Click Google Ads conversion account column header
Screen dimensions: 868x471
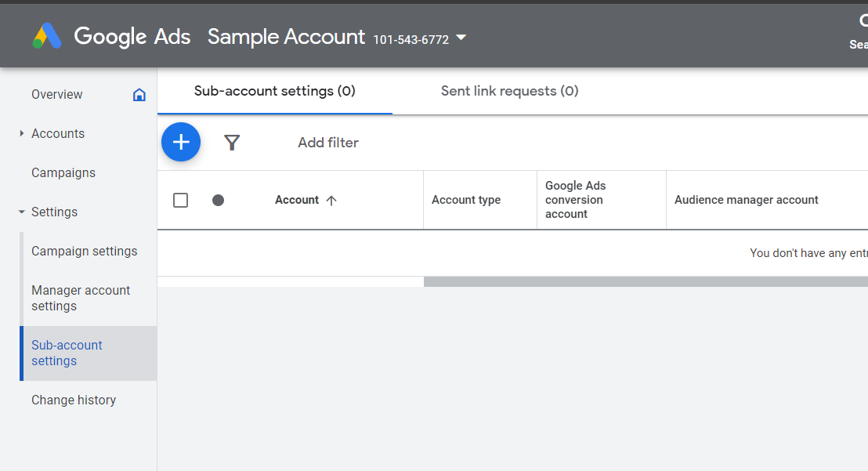click(576, 200)
